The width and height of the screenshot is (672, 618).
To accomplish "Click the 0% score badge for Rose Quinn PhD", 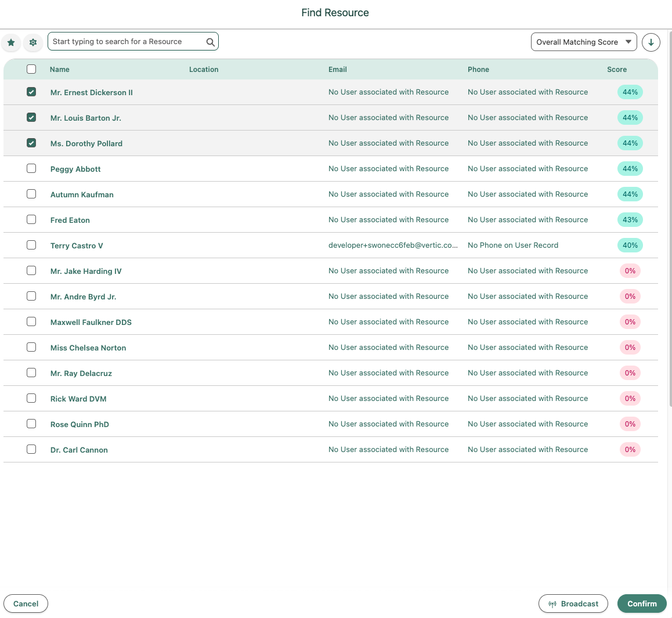I will point(630,424).
